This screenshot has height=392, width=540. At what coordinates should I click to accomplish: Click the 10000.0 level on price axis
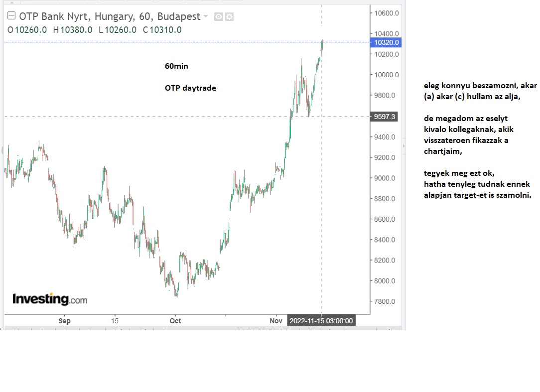[x=386, y=75]
